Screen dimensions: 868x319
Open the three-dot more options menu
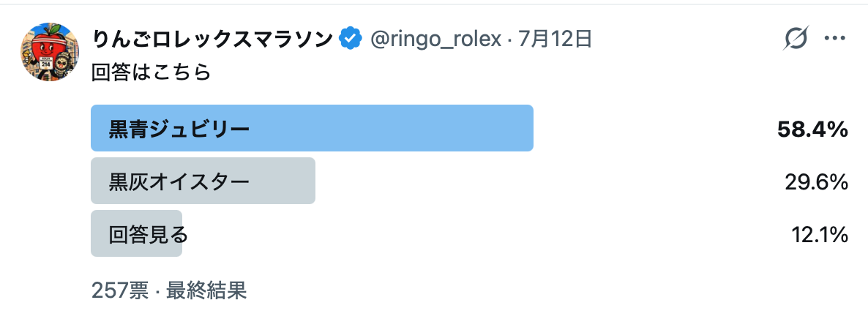tap(835, 38)
